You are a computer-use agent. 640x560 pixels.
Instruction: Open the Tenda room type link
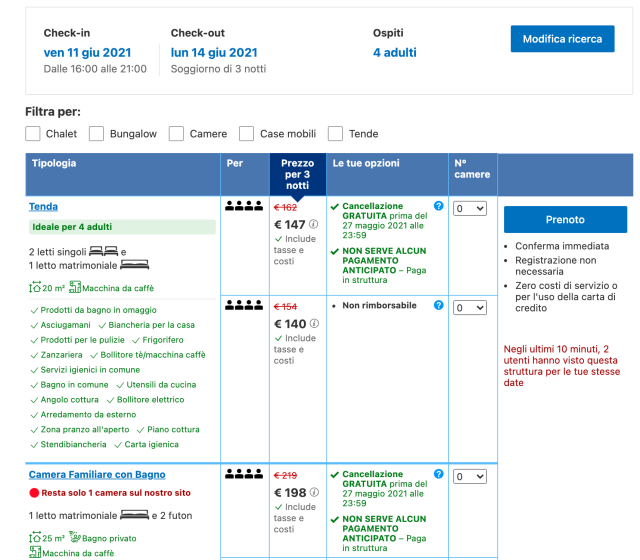click(43, 207)
